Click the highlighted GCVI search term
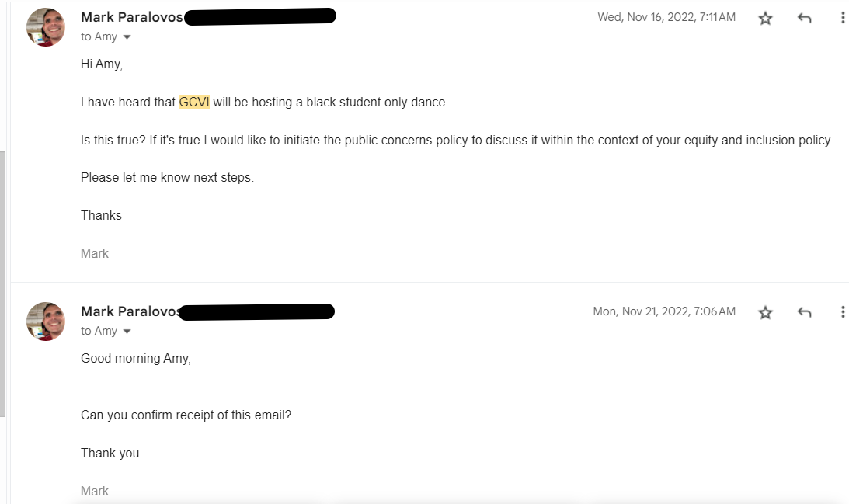Image resolution: width=849 pixels, height=504 pixels. pyautogui.click(x=194, y=102)
